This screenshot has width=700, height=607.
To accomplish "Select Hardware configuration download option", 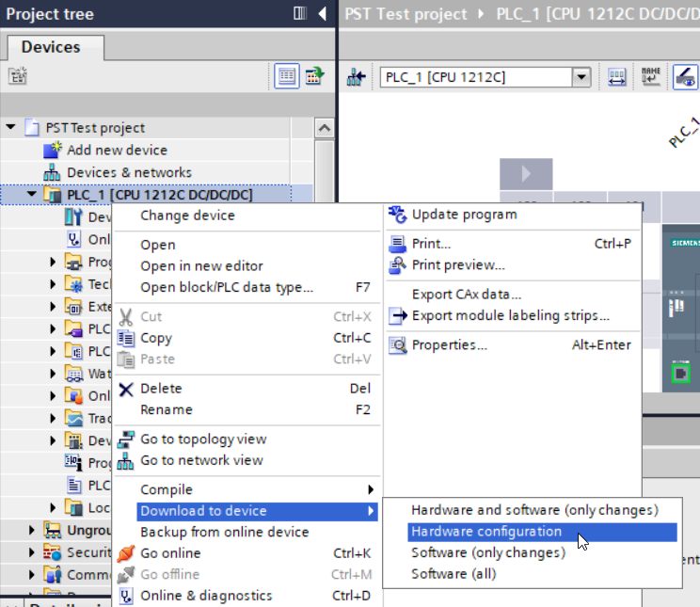I will [x=542, y=532].
